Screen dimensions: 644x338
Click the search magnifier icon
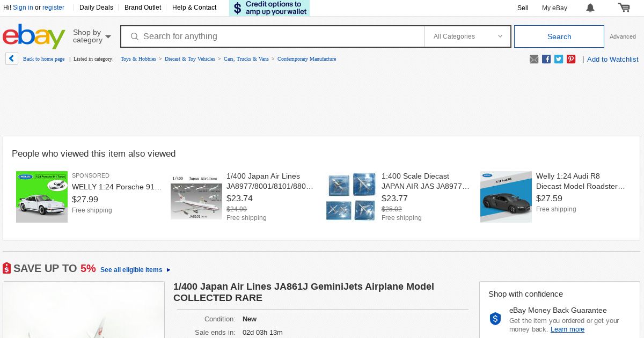tap(135, 36)
